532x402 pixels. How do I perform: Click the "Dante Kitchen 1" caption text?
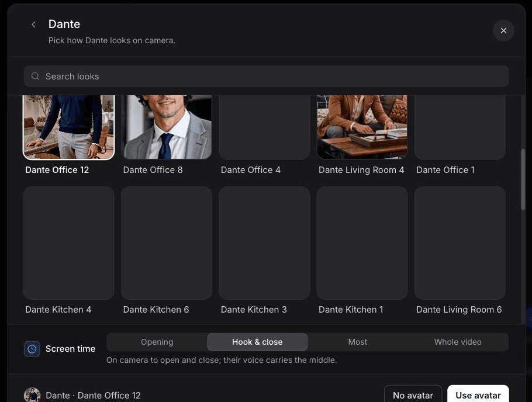[x=351, y=310]
